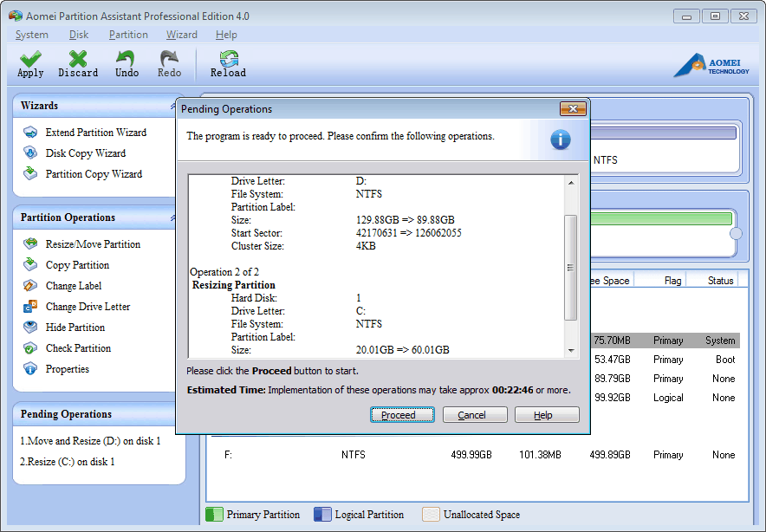Click Check Partition label
The height and width of the screenshot is (532, 766).
[78, 348]
